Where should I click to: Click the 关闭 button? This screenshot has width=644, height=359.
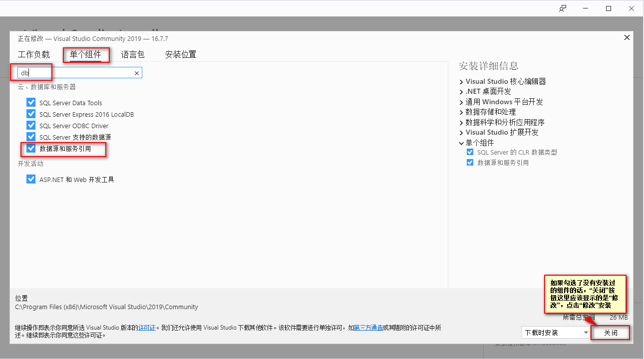pos(611,333)
